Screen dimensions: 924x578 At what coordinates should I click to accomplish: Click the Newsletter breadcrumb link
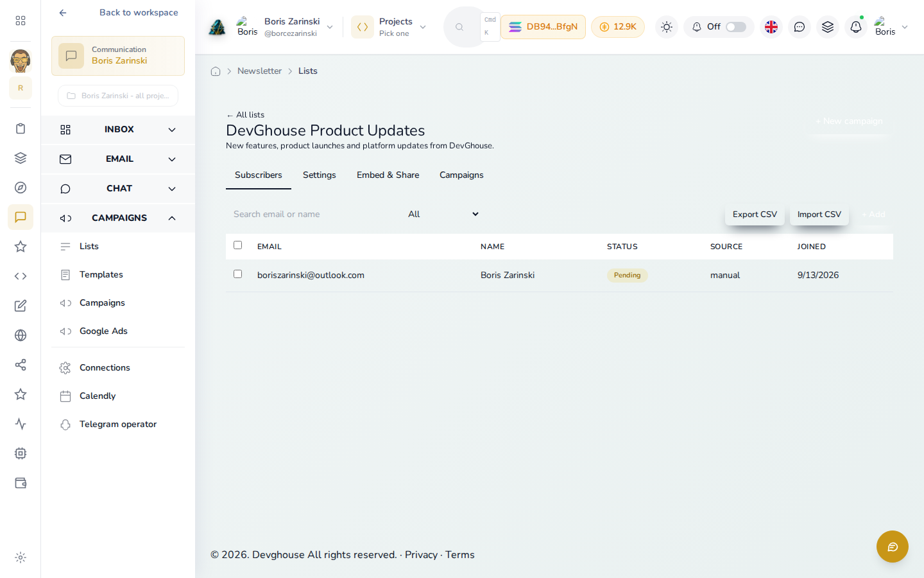pos(260,71)
